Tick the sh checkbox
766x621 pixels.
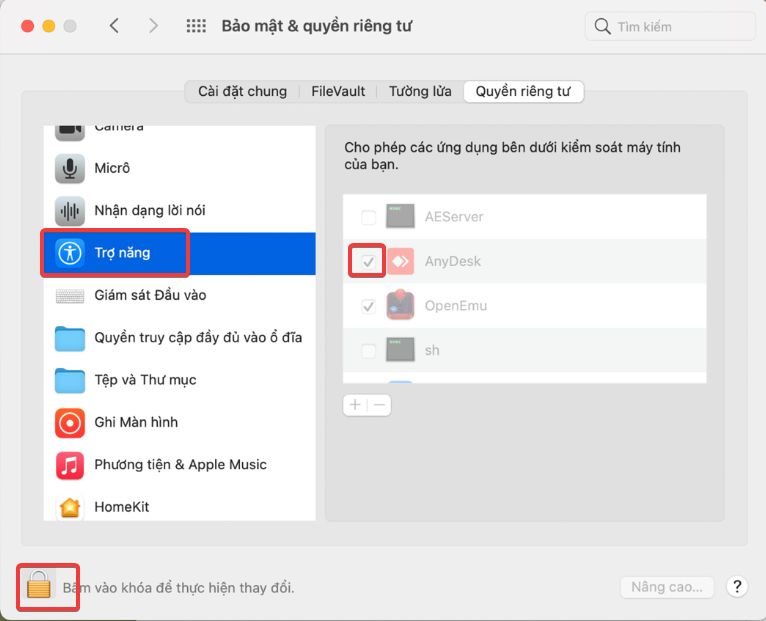coord(369,351)
